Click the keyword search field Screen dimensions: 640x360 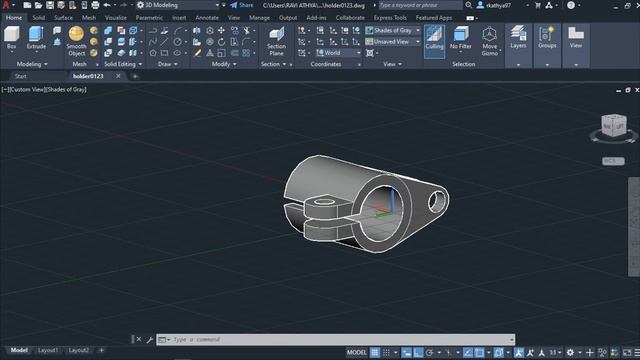(420, 5)
